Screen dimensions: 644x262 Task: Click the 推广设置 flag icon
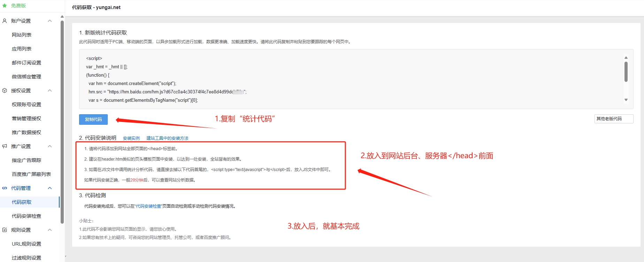tap(5, 146)
